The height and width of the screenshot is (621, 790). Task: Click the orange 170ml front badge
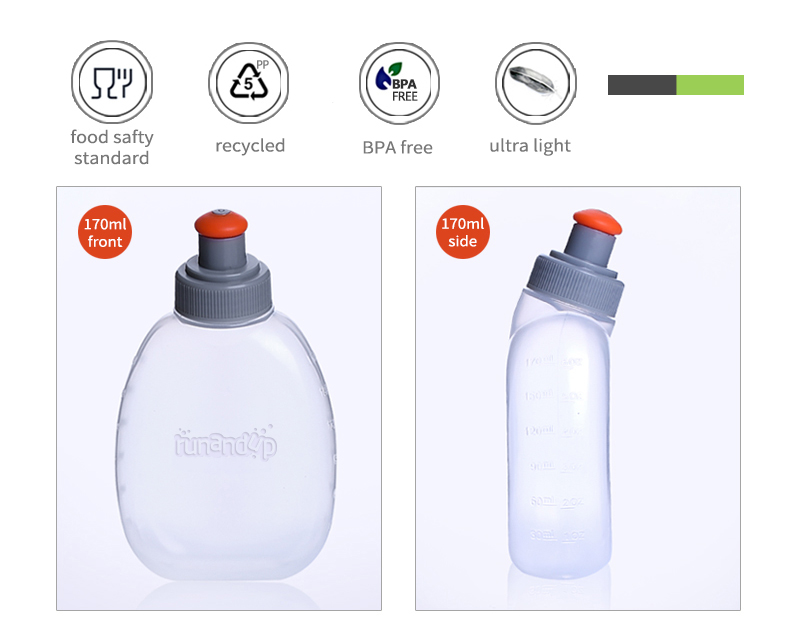pyautogui.click(x=105, y=232)
